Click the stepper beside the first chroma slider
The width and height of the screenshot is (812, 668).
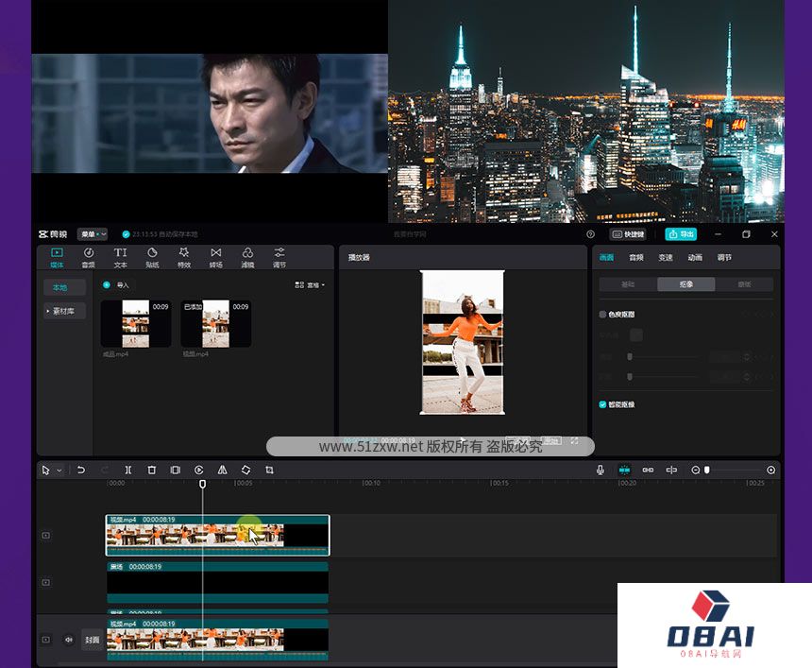(746, 356)
